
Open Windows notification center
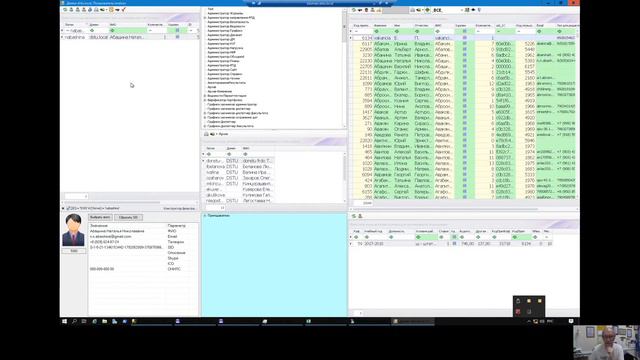tap(571, 322)
